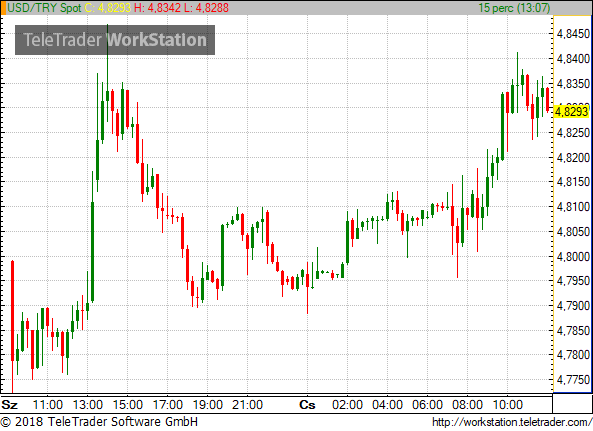This screenshot has width=593, height=431.
Task: Click the 4,8450 price axis label
Action: pos(573,34)
